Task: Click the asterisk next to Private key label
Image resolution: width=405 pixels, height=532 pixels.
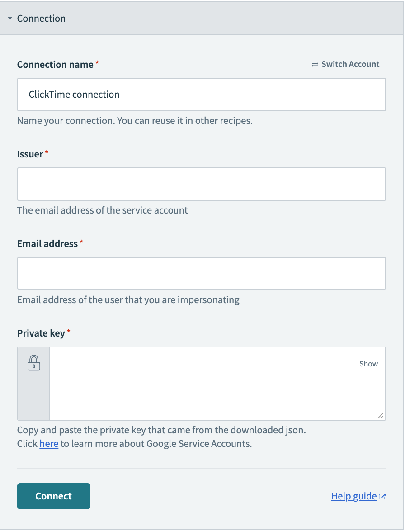Action: pyautogui.click(x=68, y=330)
